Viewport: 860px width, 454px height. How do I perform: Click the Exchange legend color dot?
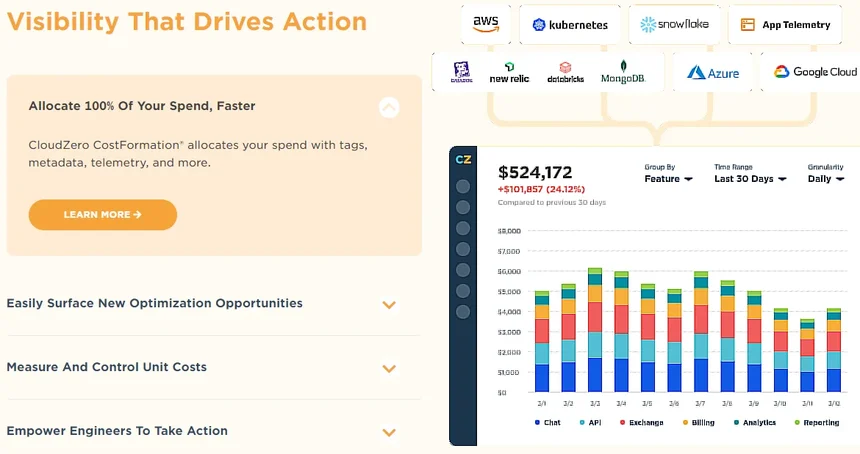pos(623,423)
